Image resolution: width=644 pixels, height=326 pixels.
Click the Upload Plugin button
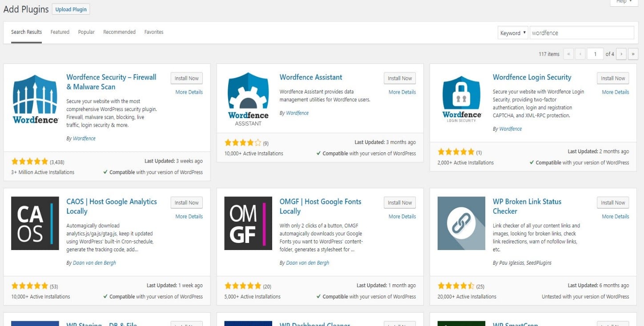(x=71, y=9)
